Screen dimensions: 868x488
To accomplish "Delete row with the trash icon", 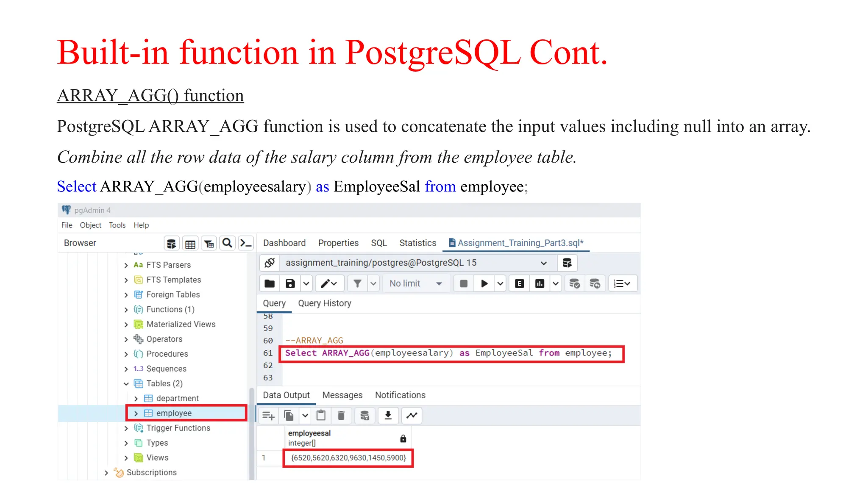I will (x=341, y=416).
